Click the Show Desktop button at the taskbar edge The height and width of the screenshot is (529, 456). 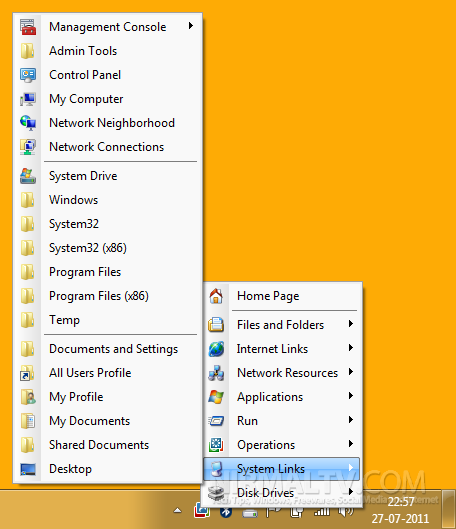tap(449, 509)
